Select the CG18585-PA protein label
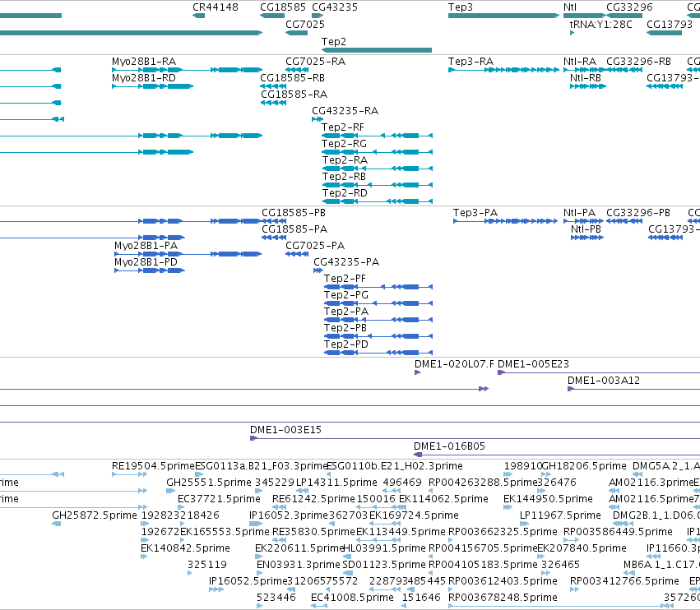The image size is (700, 610). click(294, 229)
